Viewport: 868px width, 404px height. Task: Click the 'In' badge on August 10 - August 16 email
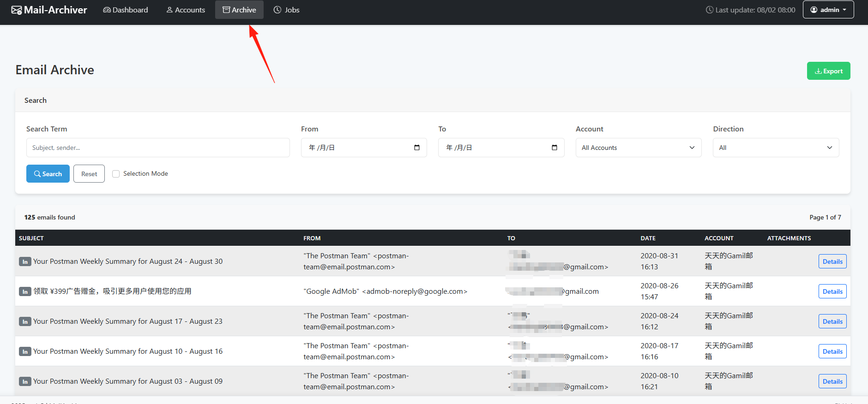(x=25, y=351)
